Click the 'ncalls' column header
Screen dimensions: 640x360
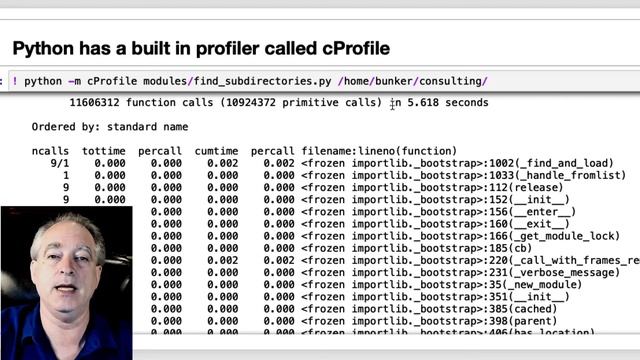(x=50, y=151)
